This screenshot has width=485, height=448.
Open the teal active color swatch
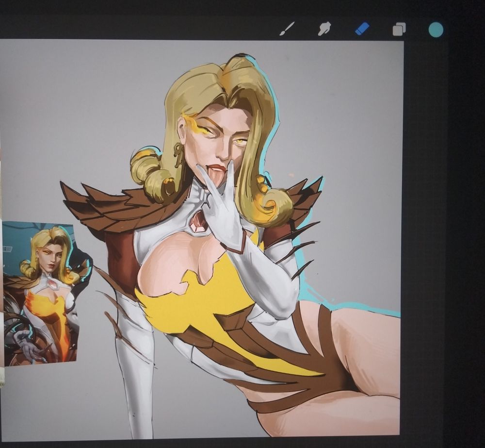436,30
